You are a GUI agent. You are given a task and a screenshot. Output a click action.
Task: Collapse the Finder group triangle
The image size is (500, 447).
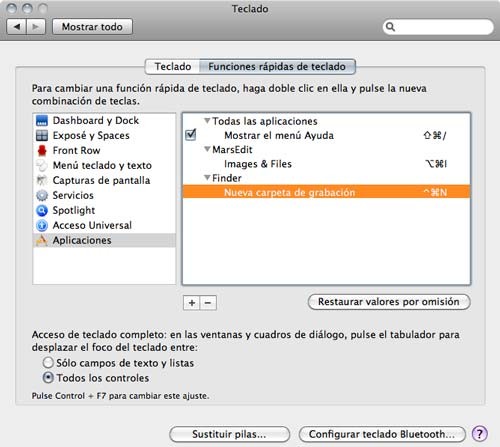[x=207, y=178]
